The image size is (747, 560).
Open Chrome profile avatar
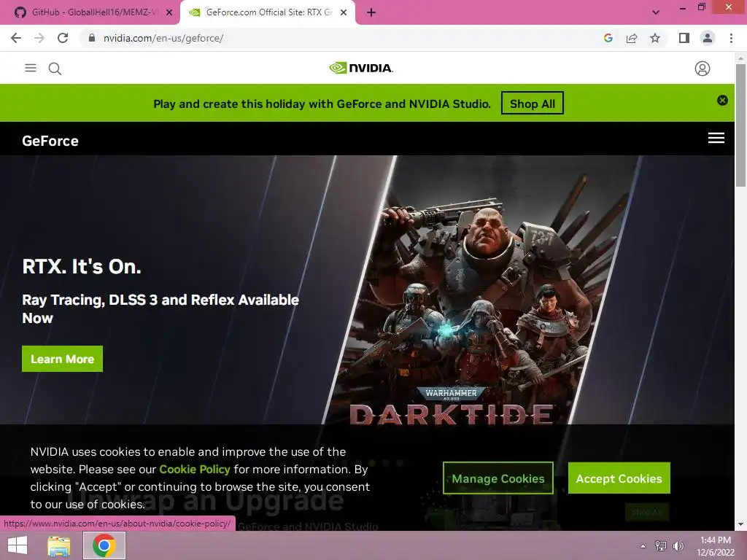pos(708,38)
